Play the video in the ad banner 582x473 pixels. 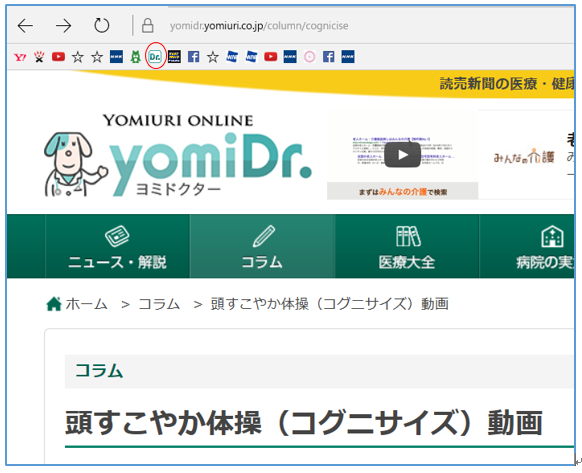tap(402, 155)
